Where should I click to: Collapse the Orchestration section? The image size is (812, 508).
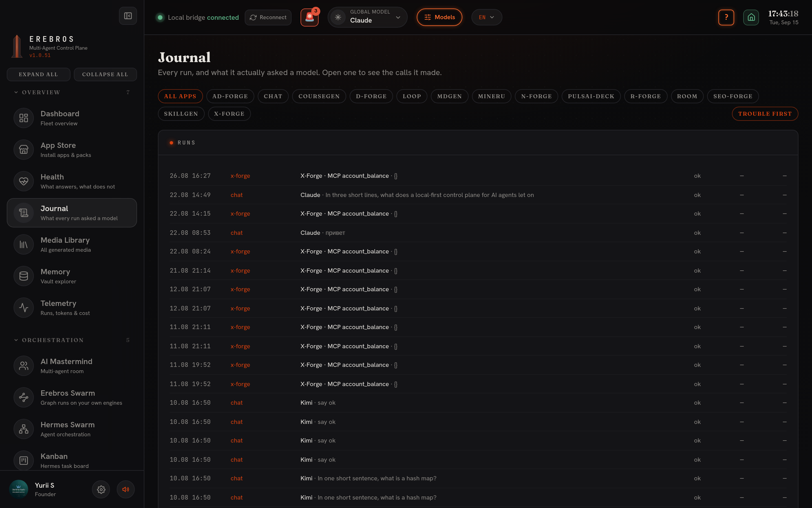point(71,340)
